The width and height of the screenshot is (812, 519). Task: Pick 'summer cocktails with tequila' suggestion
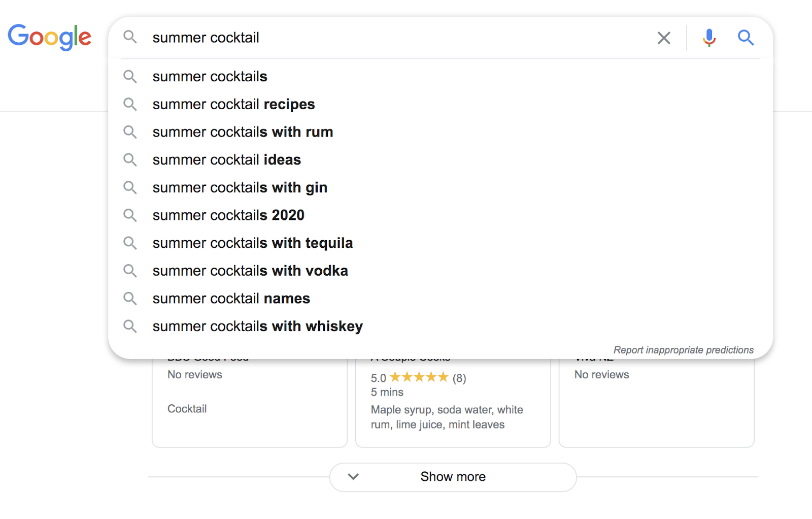(x=252, y=243)
